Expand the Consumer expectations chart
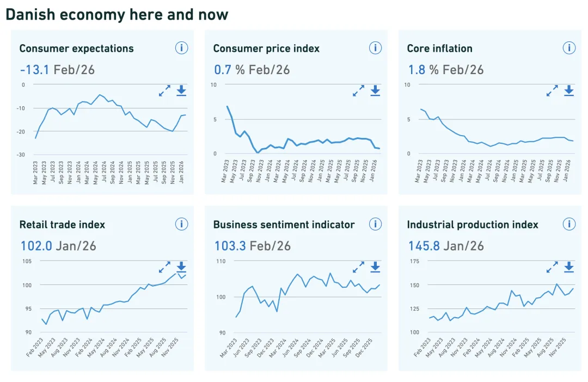Screen dimensions: 588x382 [164, 90]
